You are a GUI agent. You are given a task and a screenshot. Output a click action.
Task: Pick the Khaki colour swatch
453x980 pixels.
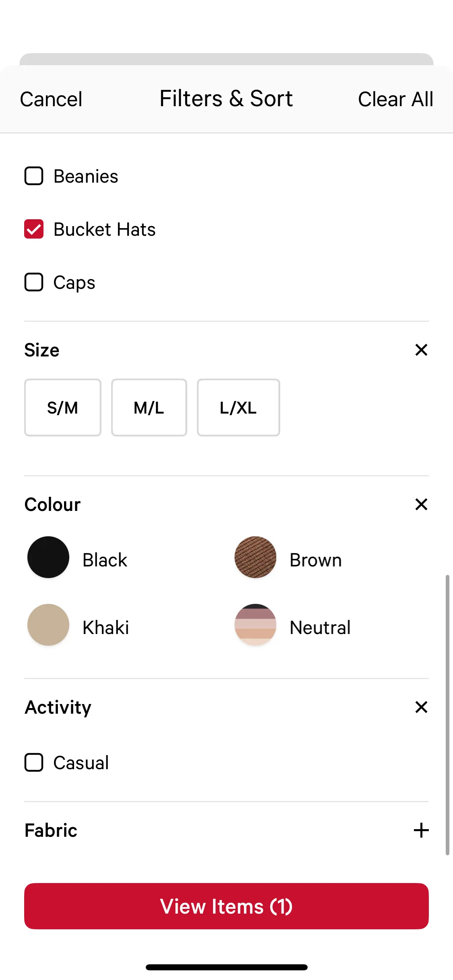click(x=48, y=625)
